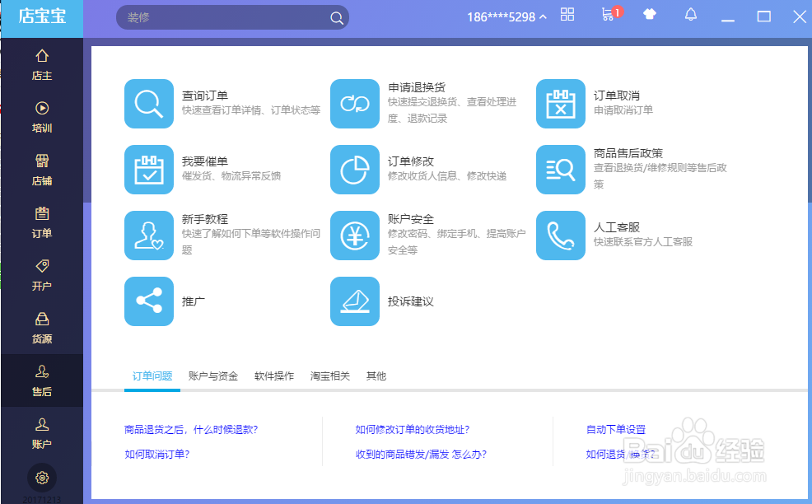The image size is (812, 504).
Task: Open the 订单修改 pie icon
Action: point(355,170)
